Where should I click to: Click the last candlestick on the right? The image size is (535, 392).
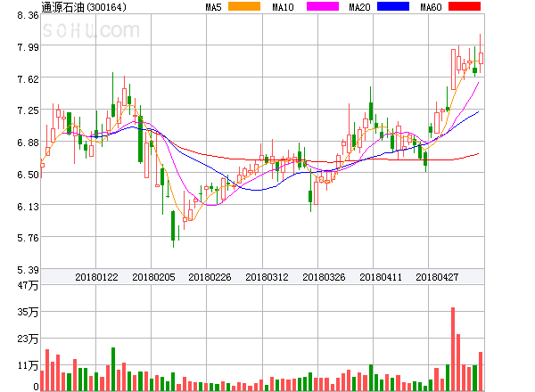tap(481, 58)
